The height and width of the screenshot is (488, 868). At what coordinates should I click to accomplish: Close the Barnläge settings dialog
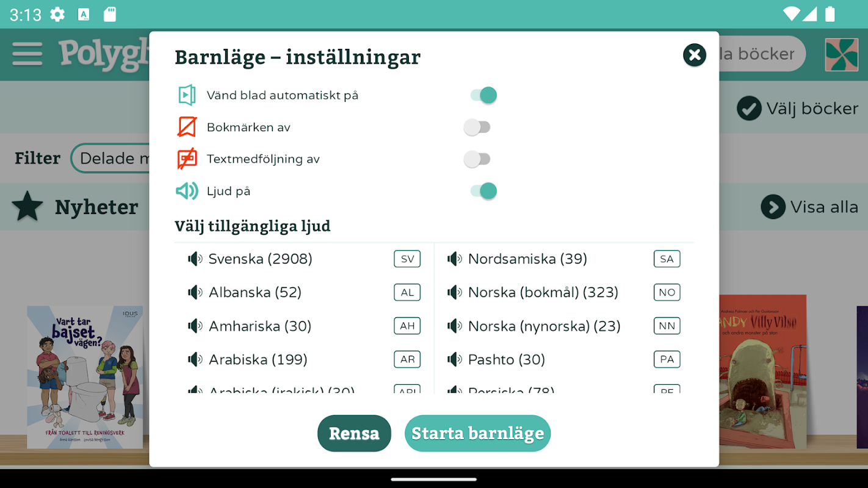(694, 55)
